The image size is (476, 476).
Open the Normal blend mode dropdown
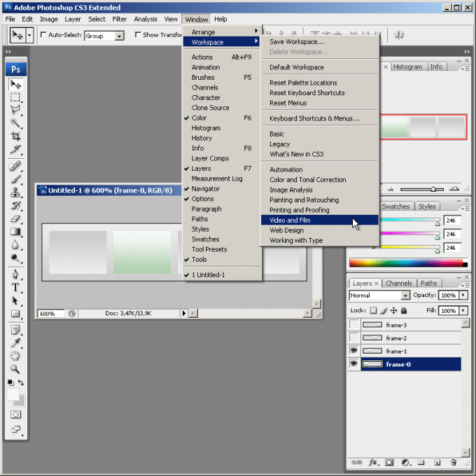[405, 295]
